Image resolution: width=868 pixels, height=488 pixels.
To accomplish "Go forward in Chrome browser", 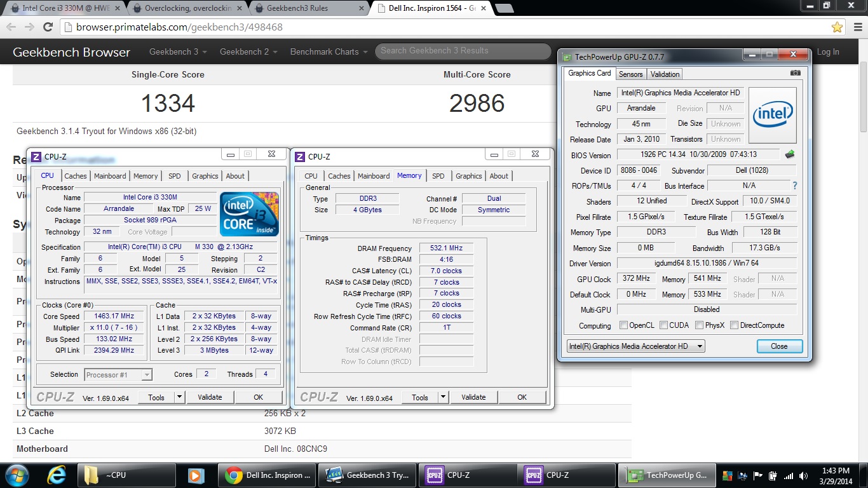I will [x=29, y=27].
